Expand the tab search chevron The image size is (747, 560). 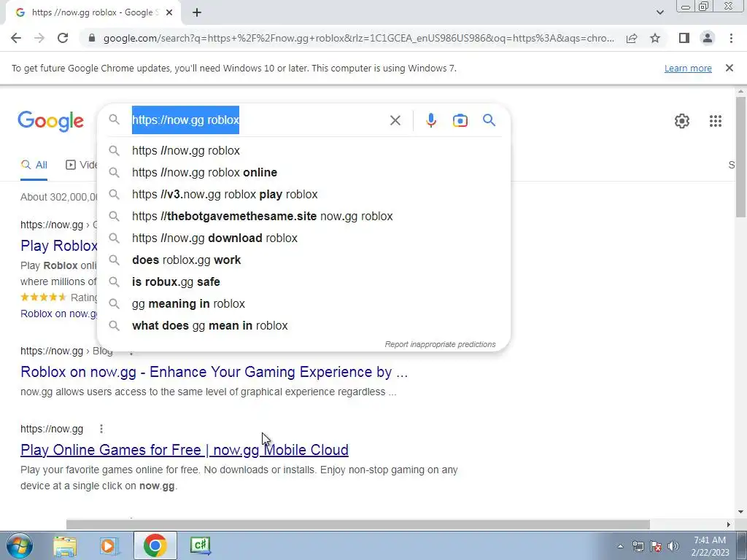pos(659,13)
